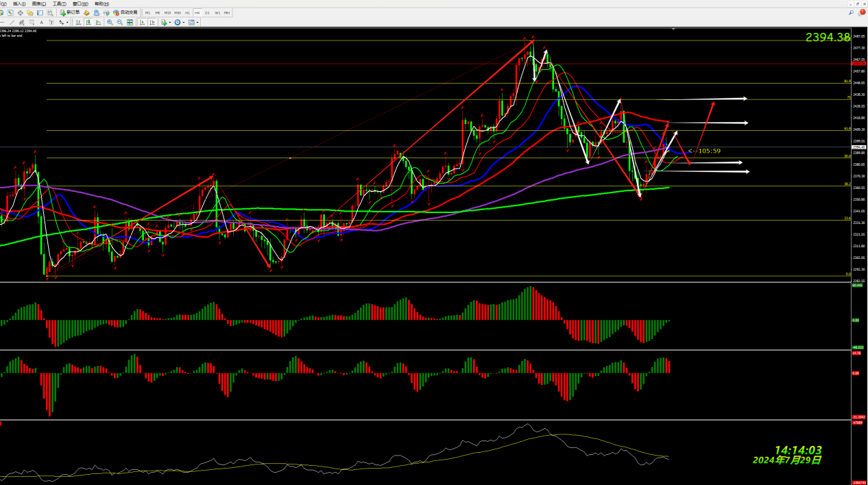Open the search magnifier icon
Image resolution: width=868 pixels, height=485 pixels.
[852, 12]
